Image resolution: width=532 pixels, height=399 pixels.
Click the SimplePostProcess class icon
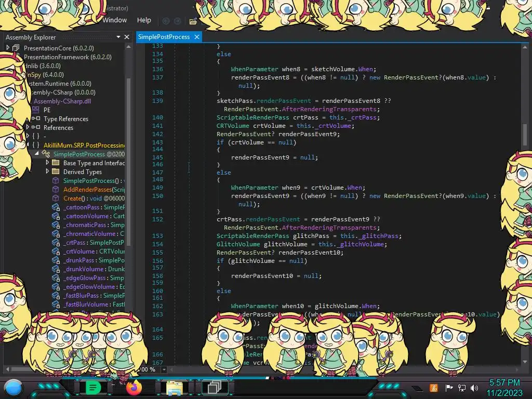point(46,154)
